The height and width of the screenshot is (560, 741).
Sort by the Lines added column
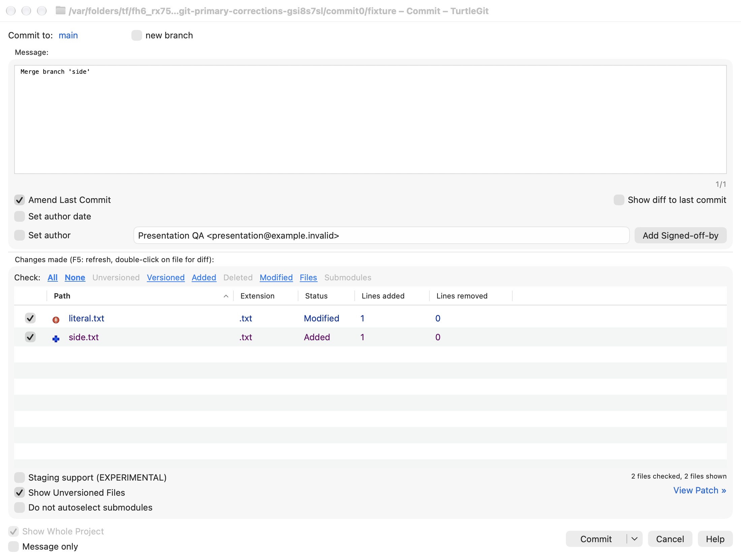pos(392,296)
